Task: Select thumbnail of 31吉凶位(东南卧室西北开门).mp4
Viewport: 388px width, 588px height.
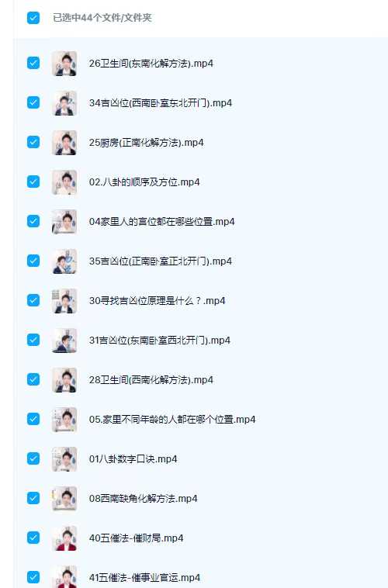Action: point(64,341)
